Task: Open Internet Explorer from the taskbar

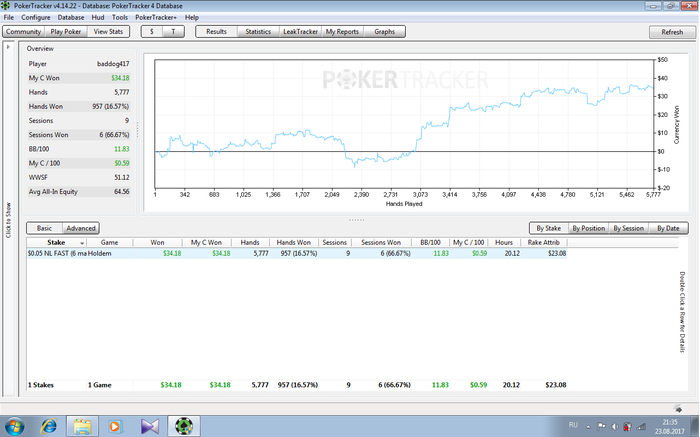Action: tap(49, 426)
